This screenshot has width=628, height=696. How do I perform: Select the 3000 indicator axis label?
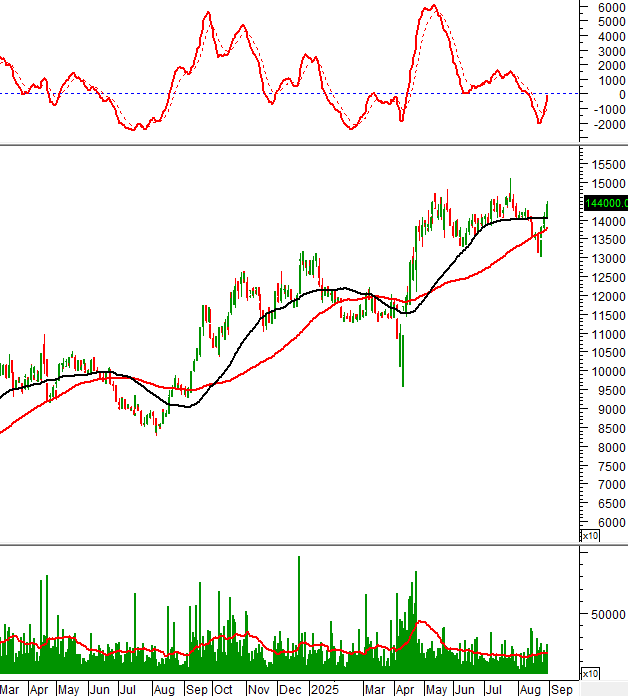click(612, 51)
